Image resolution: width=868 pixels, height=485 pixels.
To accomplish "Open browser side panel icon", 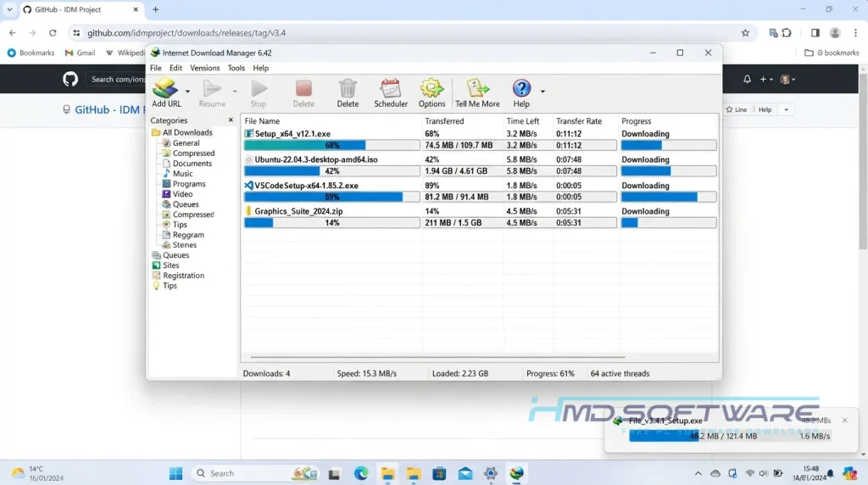I will pyautogui.click(x=815, y=33).
